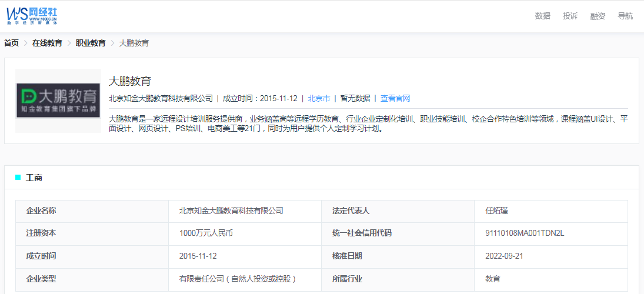Click the 网经社 site logo
The height and width of the screenshot is (294, 644).
tap(32, 16)
